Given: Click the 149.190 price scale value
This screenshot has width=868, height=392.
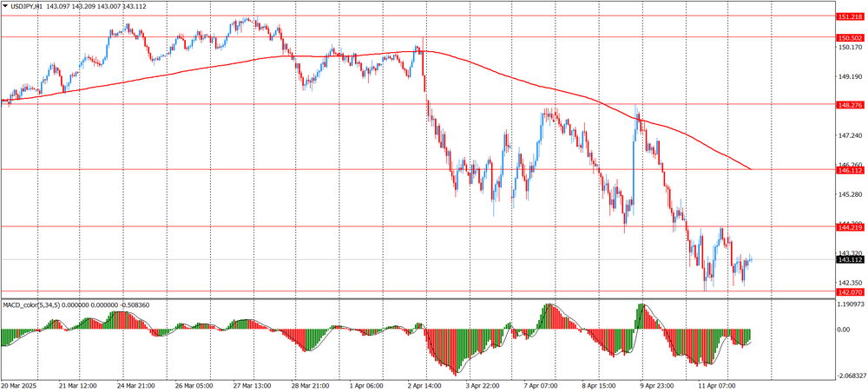Looking at the screenshot, I should (849, 76).
